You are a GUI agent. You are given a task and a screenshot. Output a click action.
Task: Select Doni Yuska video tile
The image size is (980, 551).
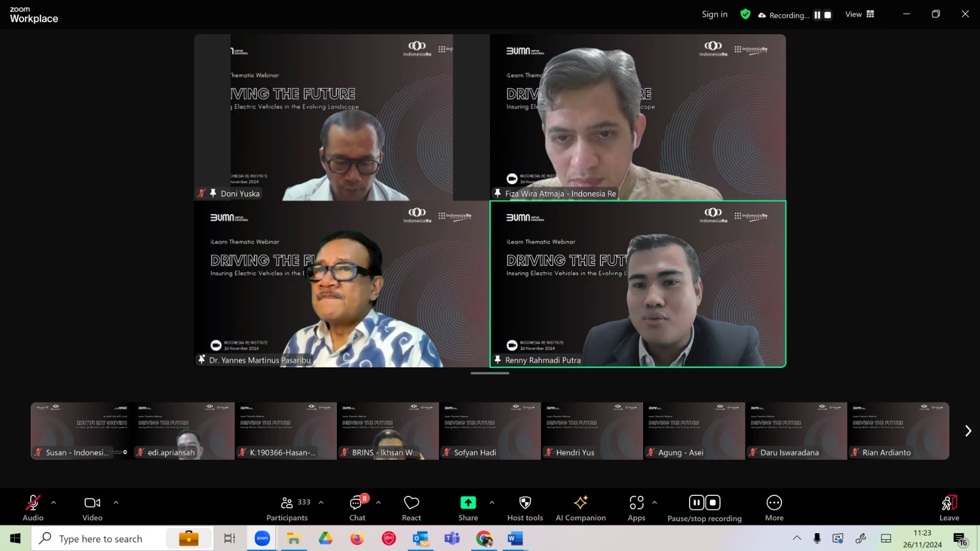[x=342, y=118]
